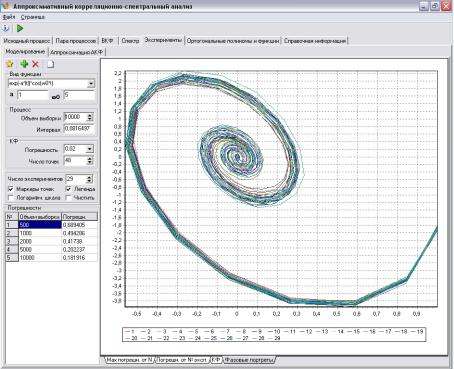Select the Фазовые портреты bottom tab
Viewport: 454px width, 369px height.
pos(249,360)
